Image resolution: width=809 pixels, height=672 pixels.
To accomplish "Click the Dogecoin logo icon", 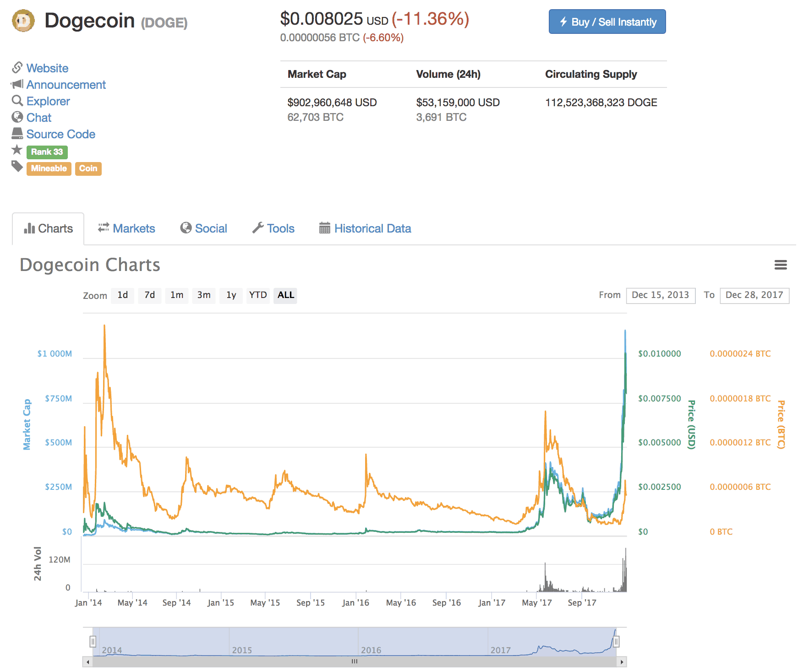I will [x=23, y=21].
